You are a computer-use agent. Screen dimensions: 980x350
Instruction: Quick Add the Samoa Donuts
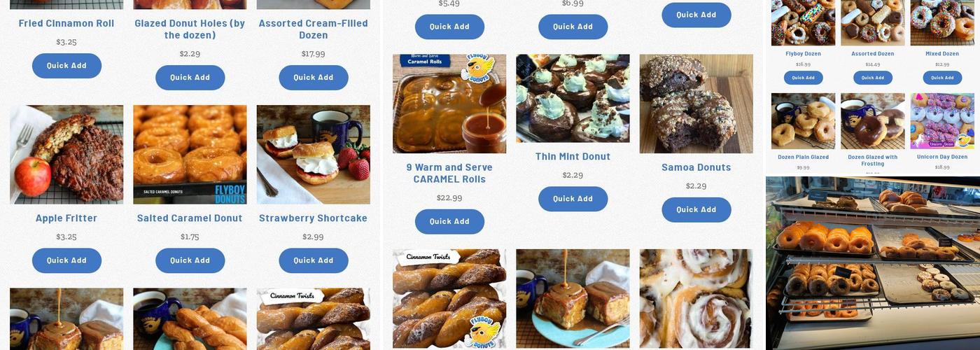tap(696, 209)
